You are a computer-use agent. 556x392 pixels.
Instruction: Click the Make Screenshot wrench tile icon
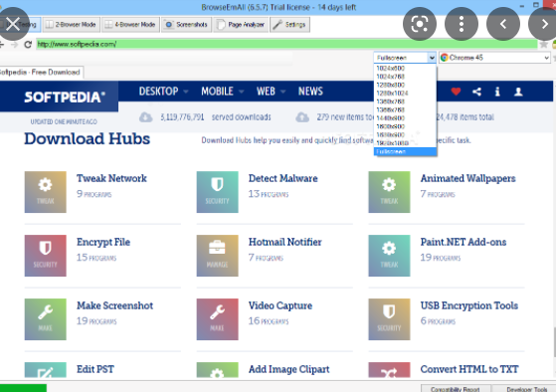46,319
